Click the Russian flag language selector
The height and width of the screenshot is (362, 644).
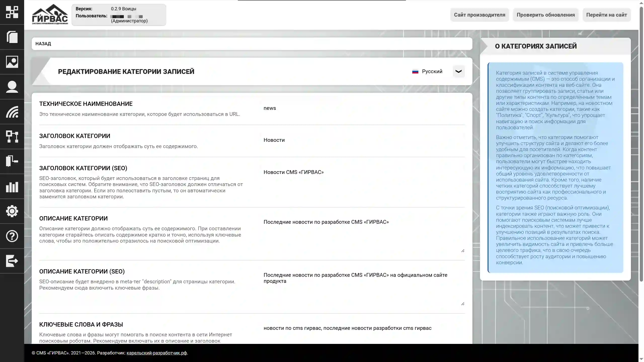click(415, 71)
